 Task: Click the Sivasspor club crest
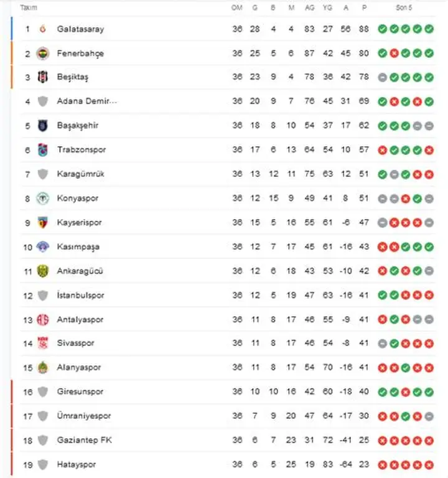pos(43,343)
